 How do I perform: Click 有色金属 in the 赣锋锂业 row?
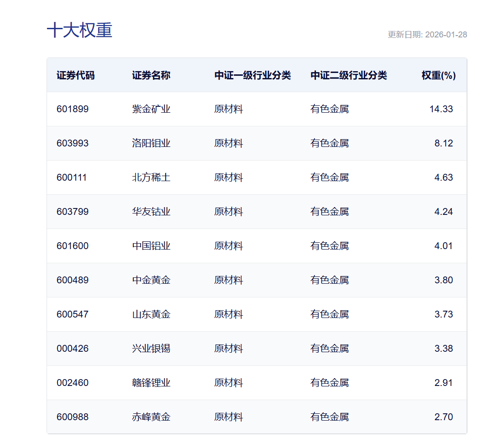[330, 383]
